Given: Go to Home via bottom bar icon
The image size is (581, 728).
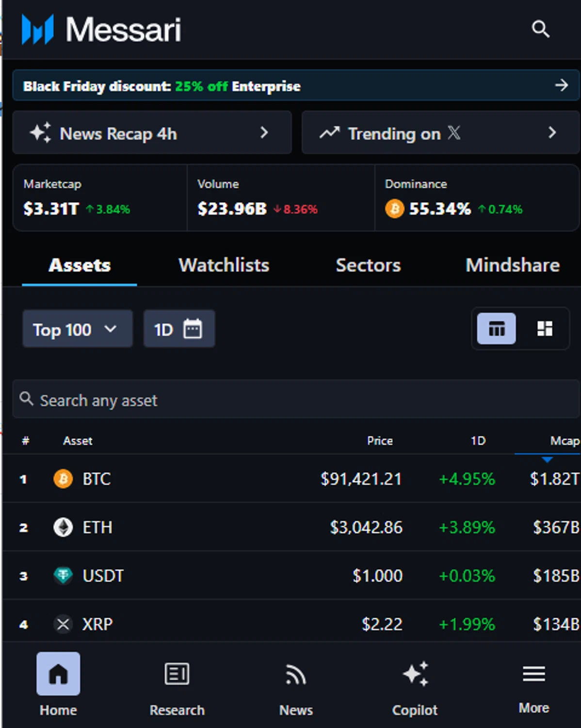Looking at the screenshot, I should [58, 674].
